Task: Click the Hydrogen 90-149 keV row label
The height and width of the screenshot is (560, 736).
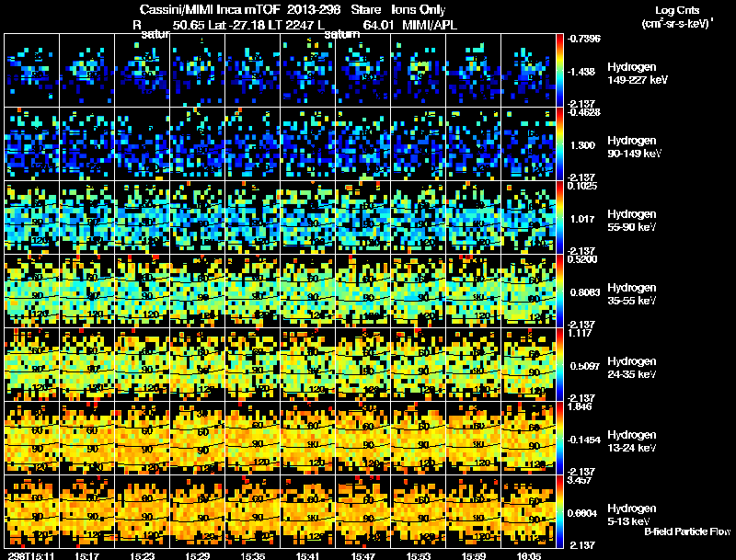Action: (x=634, y=147)
